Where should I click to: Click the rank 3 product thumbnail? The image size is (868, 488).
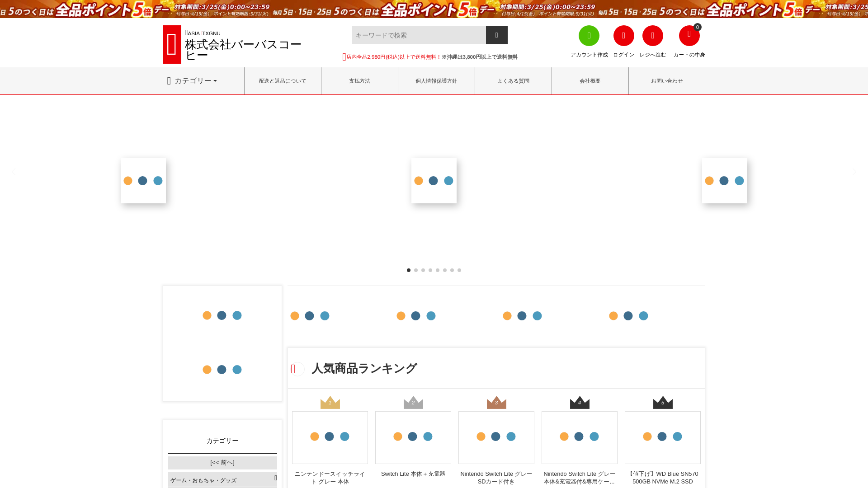click(x=496, y=437)
